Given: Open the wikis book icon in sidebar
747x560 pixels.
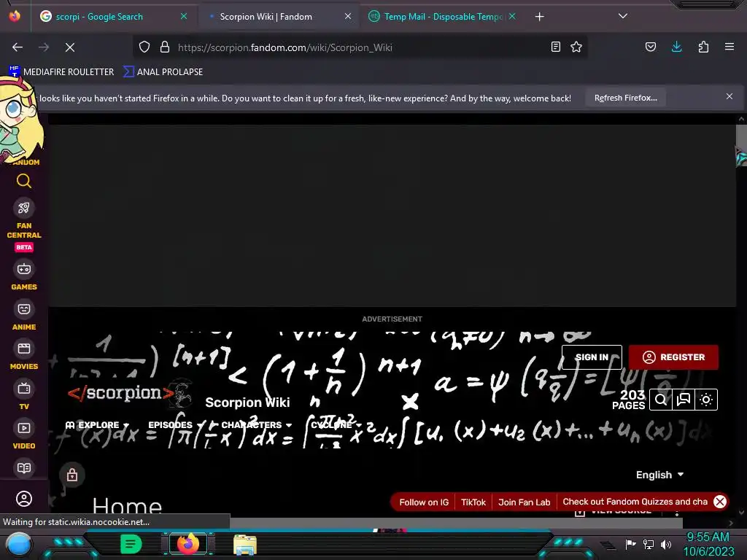Looking at the screenshot, I should (24, 468).
